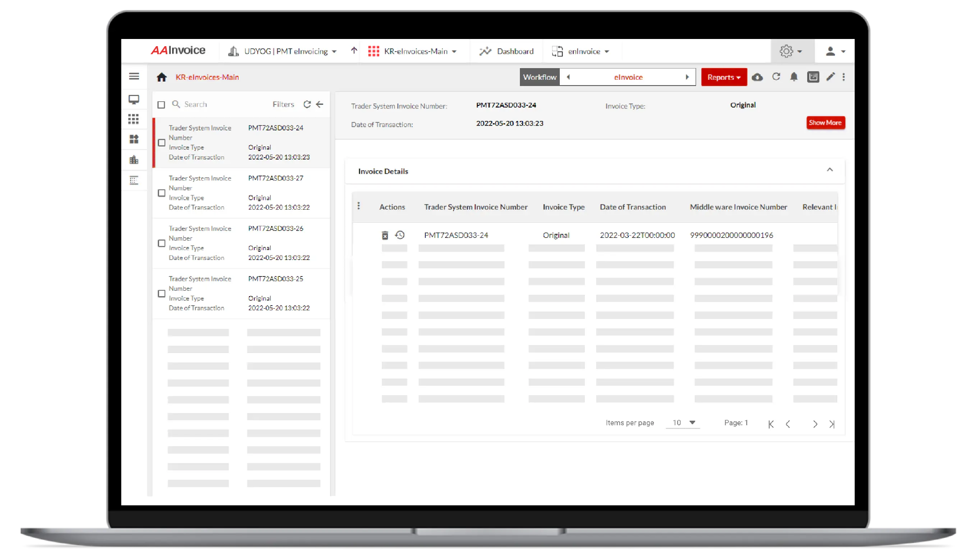Image resolution: width=973 pixels, height=560 pixels.
Task: Refresh the invoice list panel
Action: coord(307,104)
